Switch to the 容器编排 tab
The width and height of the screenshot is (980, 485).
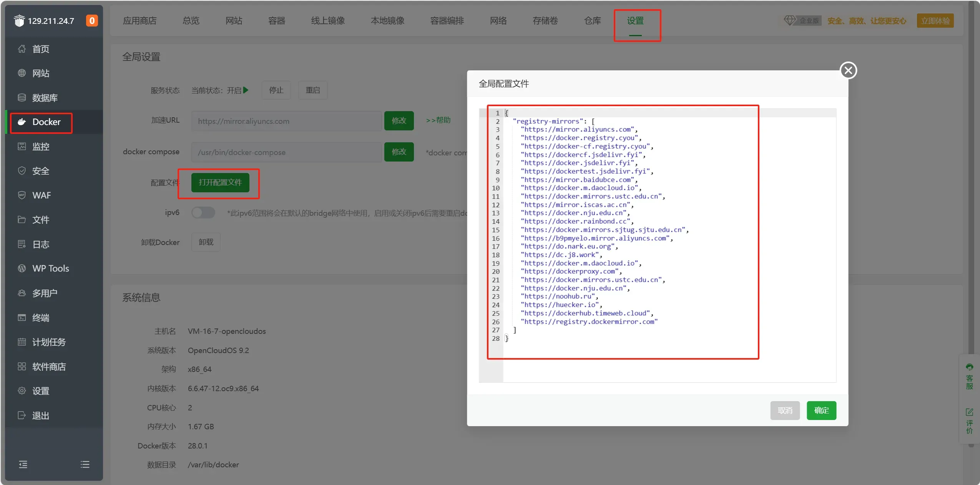(447, 21)
